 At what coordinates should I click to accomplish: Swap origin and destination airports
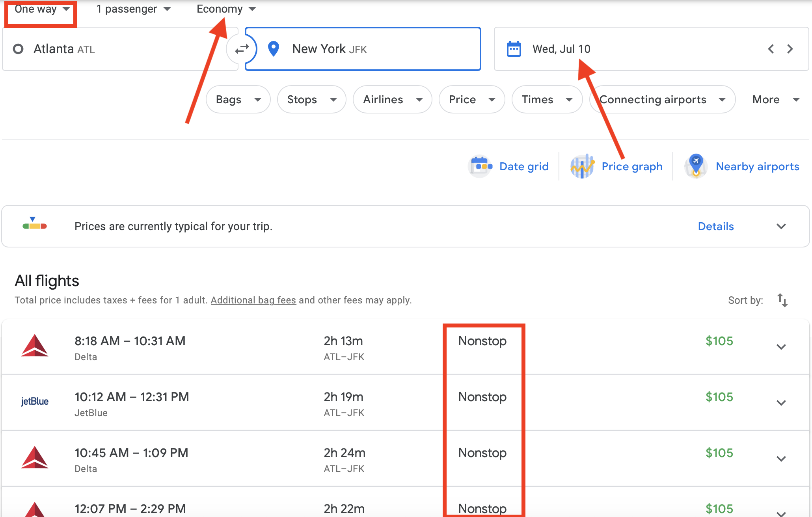point(242,49)
